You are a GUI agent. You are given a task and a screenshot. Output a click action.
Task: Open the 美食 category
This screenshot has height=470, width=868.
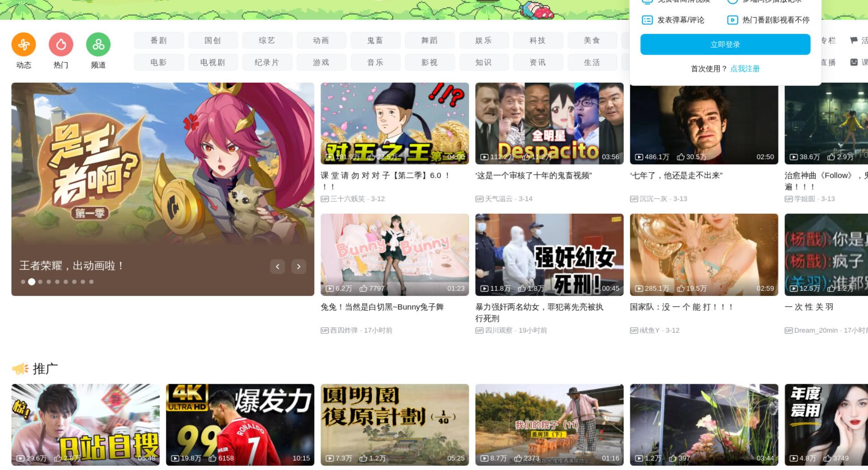coord(592,40)
